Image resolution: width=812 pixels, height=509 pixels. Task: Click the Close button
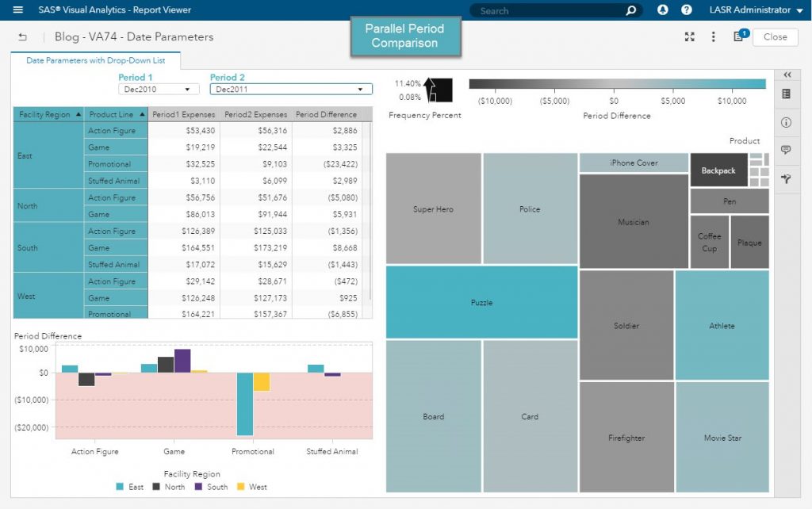[775, 37]
